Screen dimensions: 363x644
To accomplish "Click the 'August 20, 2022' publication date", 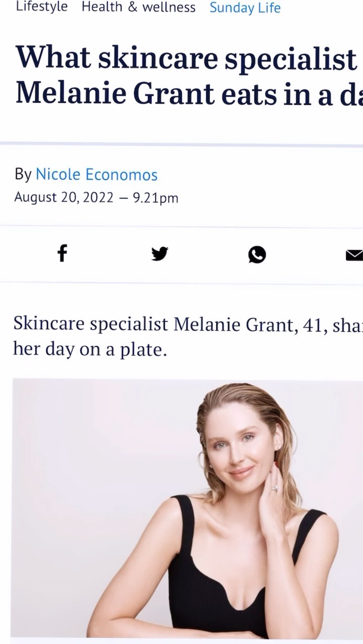I will (x=64, y=197).
